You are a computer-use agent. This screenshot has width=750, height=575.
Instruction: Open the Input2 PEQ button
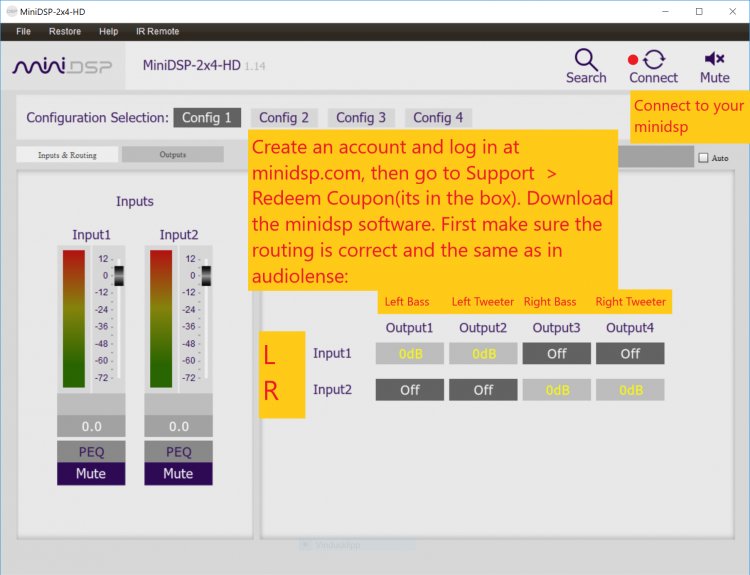coord(178,452)
